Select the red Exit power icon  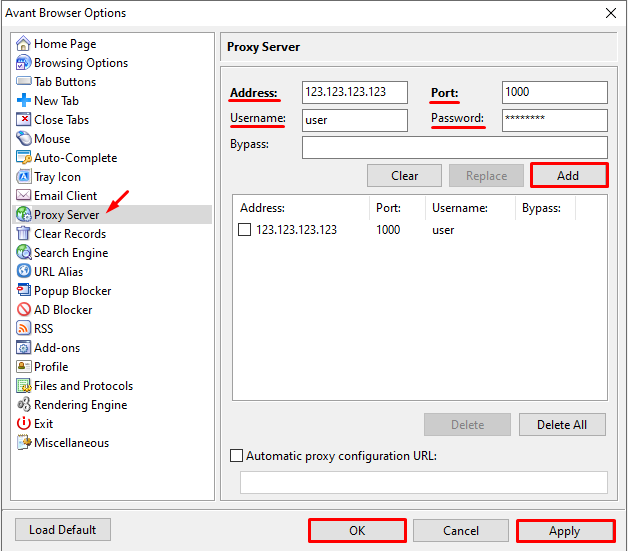(x=23, y=423)
